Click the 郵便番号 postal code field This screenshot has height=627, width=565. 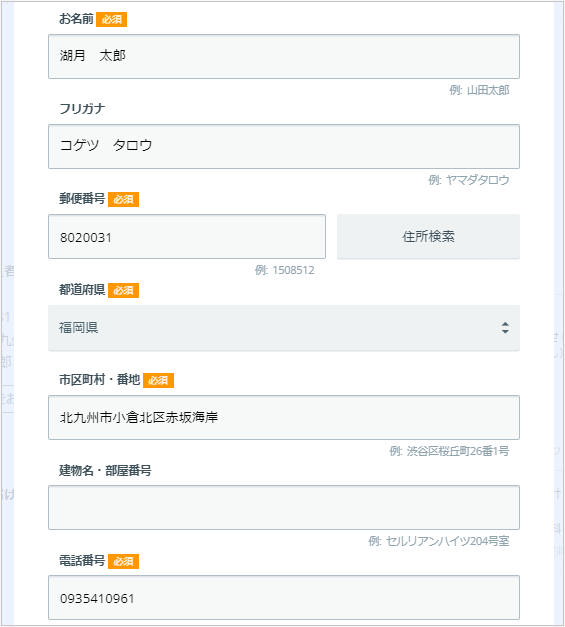coord(187,236)
